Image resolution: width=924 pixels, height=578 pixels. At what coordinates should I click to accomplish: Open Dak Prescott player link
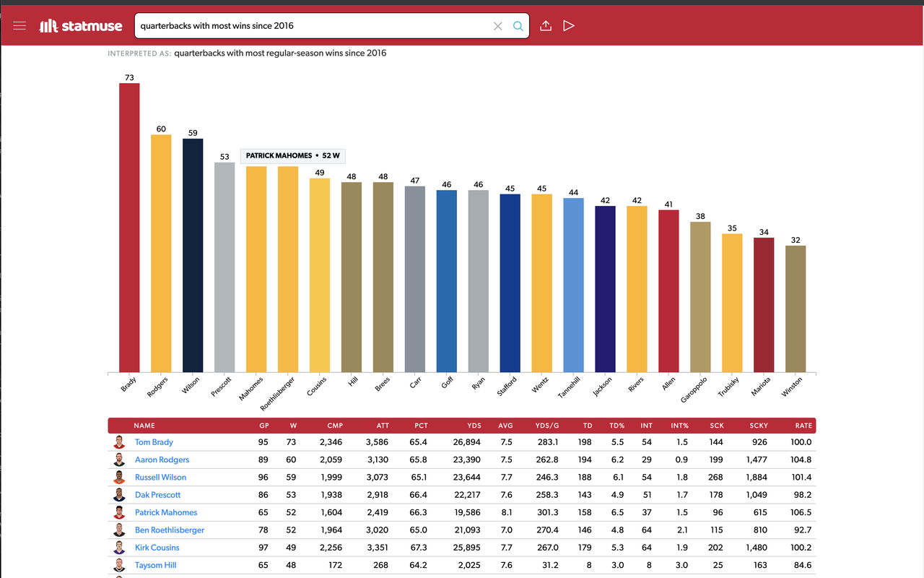[157, 495]
